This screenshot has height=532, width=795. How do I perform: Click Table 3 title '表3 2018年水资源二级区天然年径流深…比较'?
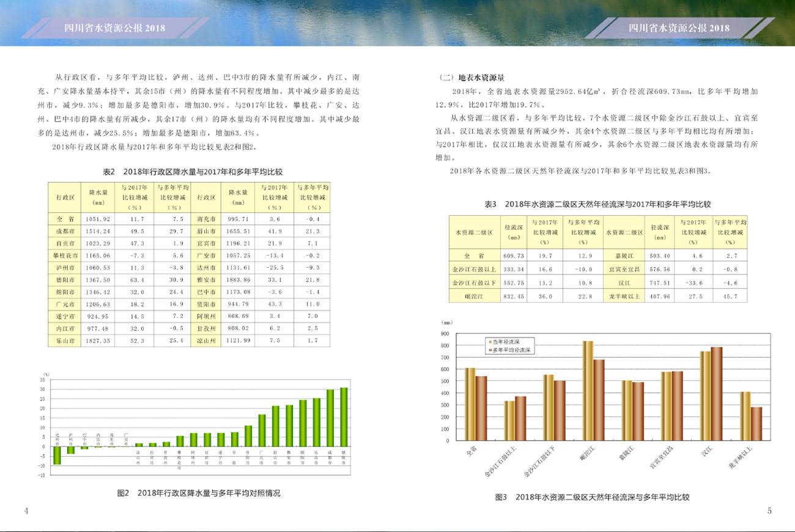pos(597,204)
